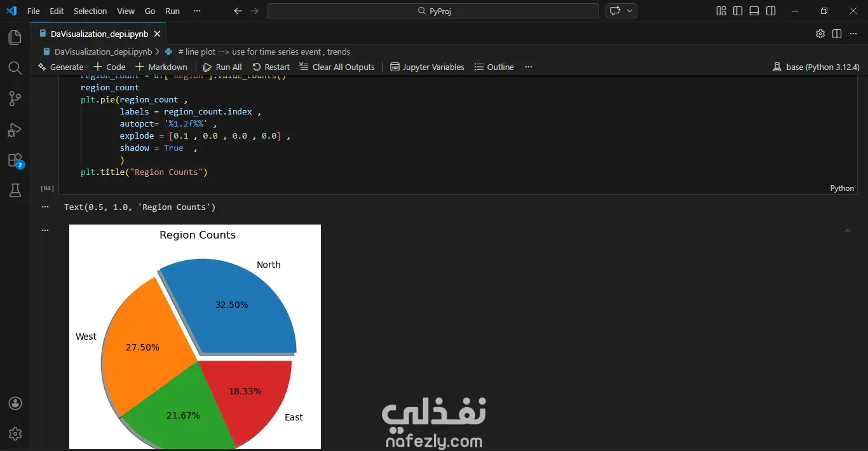Click the cell execution count [84]
The width and height of the screenshot is (868, 451).
[x=47, y=188]
